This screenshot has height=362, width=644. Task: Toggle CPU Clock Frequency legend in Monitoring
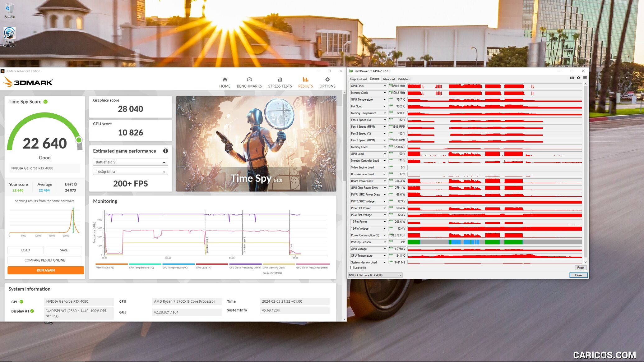(245, 266)
